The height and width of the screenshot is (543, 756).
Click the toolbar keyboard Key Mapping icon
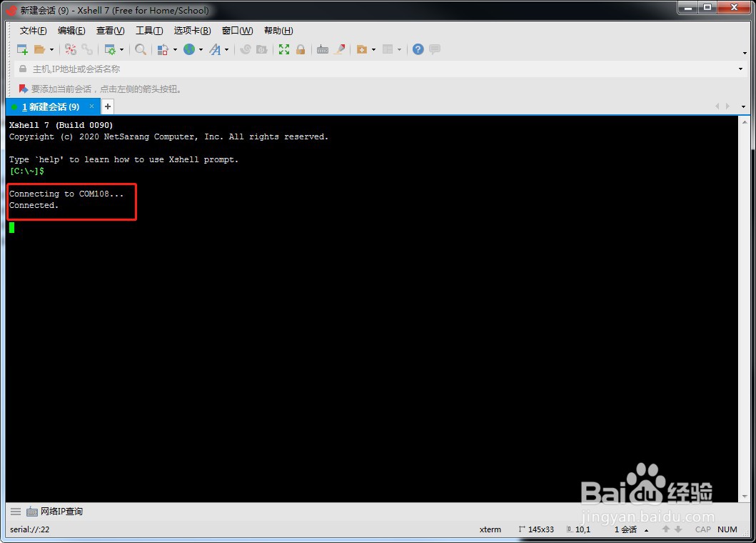(x=323, y=49)
